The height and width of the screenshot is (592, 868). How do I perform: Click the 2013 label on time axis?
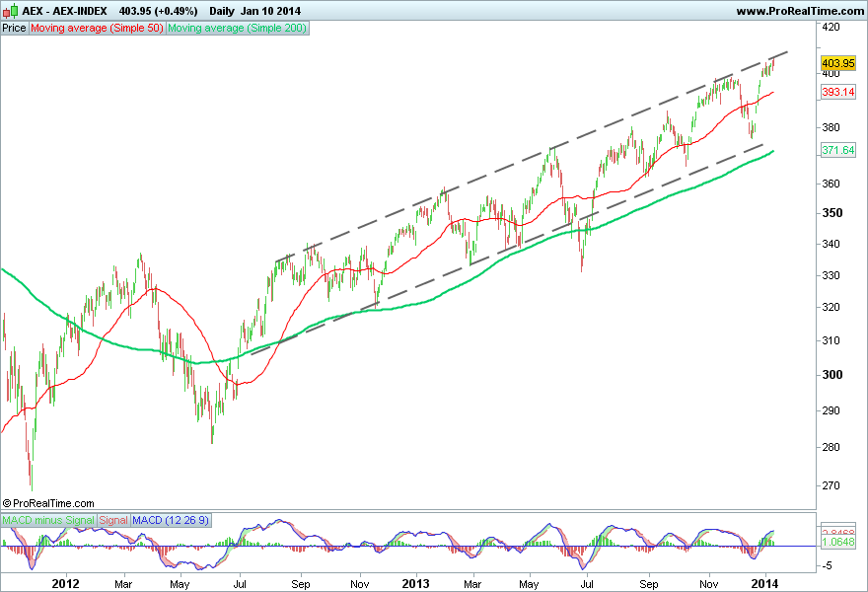click(x=415, y=584)
